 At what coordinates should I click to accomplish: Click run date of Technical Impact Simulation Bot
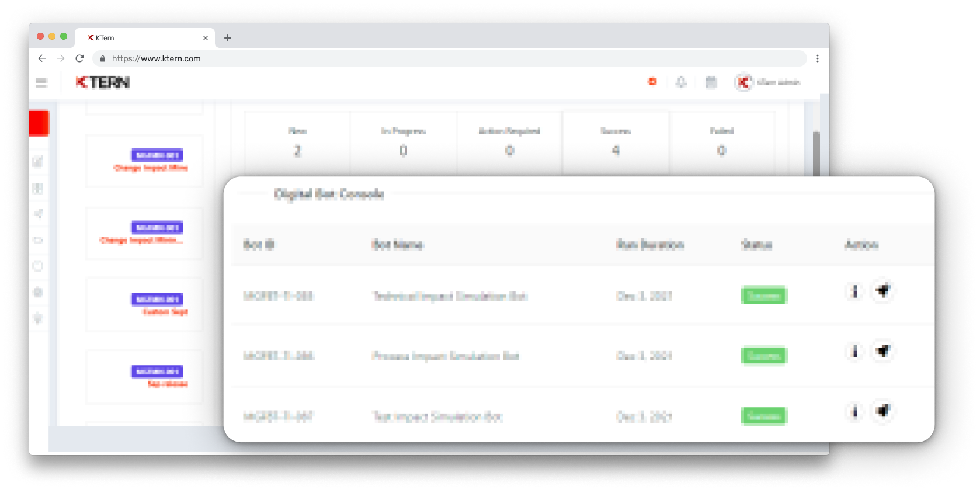644,296
